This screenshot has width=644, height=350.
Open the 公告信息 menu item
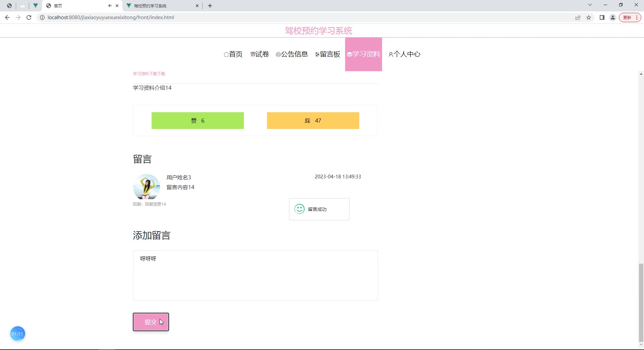pyautogui.click(x=292, y=54)
